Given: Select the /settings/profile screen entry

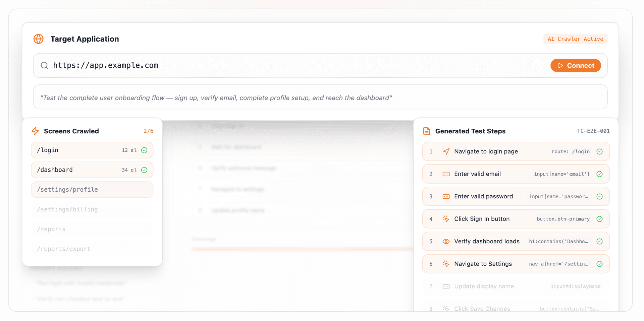Looking at the screenshot, I should tap(92, 189).
